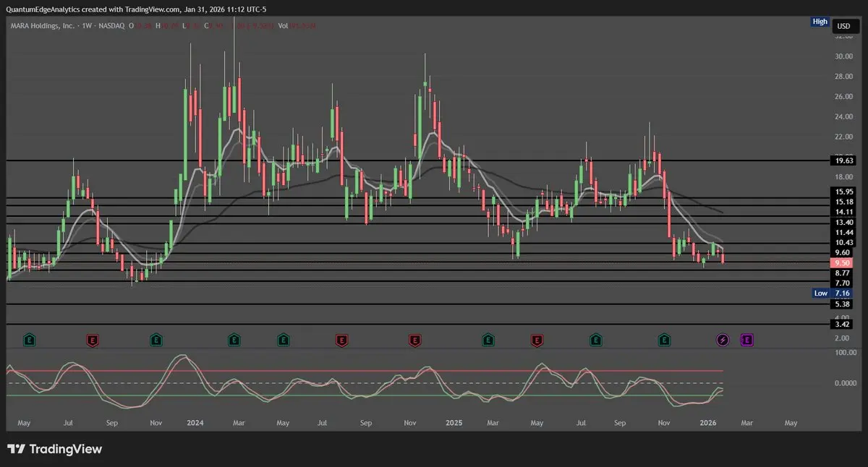
Task: Click the TradingView logo
Action: tap(55, 449)
